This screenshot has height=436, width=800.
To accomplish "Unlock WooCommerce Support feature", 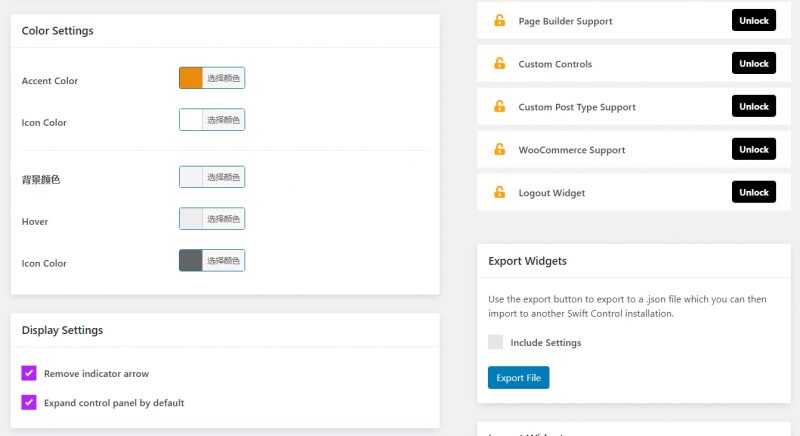I will pos(753,149).
